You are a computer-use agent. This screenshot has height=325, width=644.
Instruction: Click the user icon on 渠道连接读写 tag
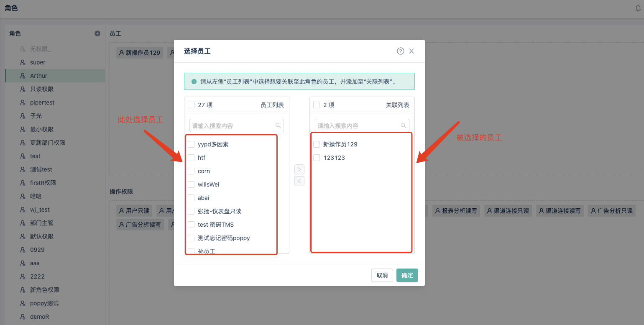point(542,211)
